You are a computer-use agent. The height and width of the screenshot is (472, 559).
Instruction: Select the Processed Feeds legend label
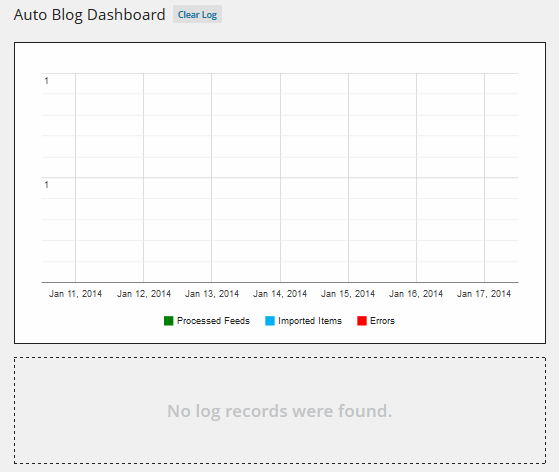click(213, 321)
